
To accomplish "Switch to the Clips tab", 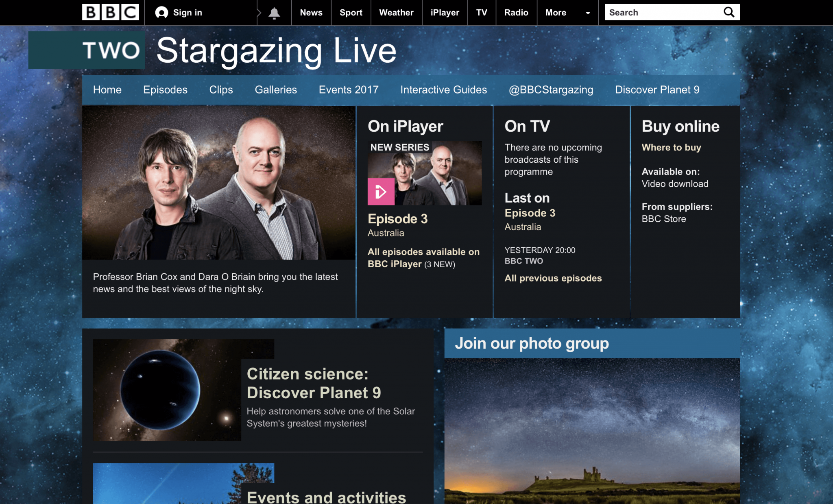I will 221,89.
